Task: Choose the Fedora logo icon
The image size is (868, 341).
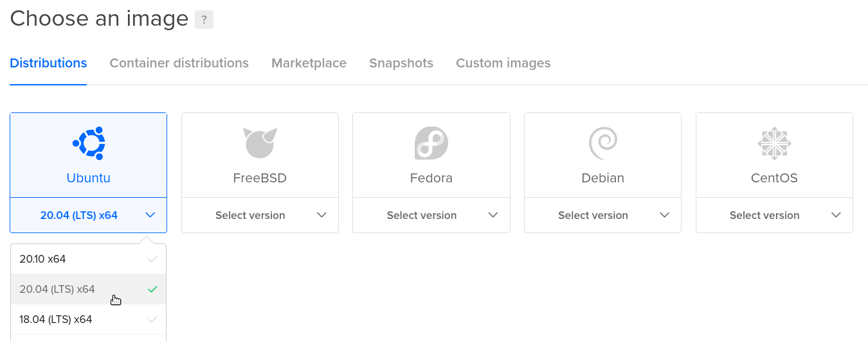Action: click(431, 143)
